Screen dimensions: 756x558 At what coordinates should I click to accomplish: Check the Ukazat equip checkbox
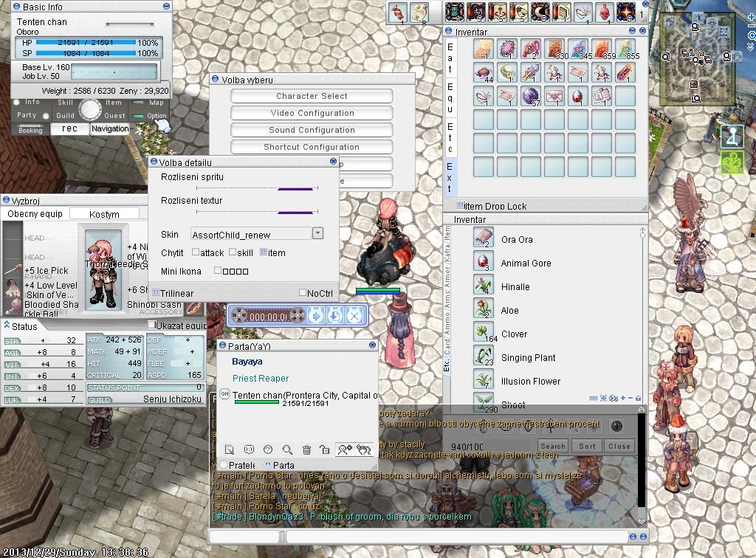point(151,325)
